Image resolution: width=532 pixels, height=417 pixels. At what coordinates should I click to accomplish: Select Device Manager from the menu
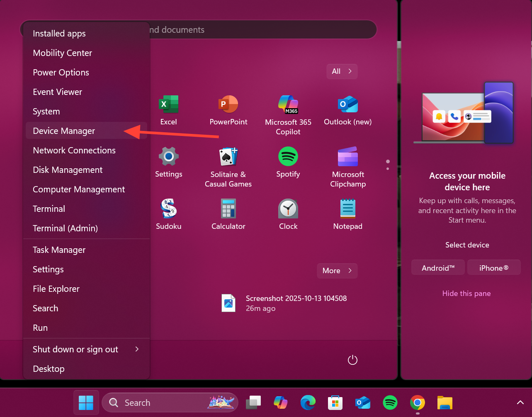click(x=64, y=131)
